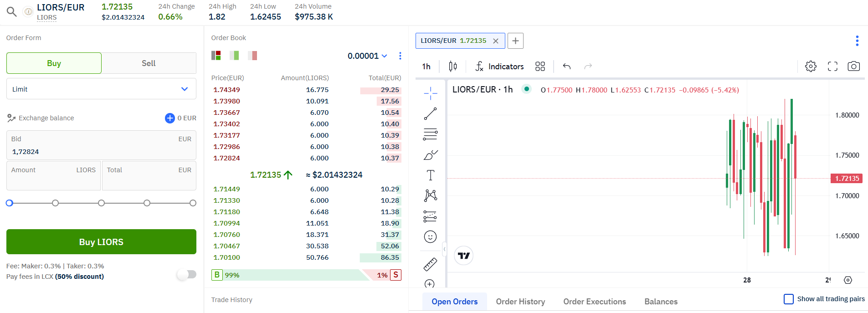Collapse the chart drawing toolbar arrow
The width and height of the screenshot is (868, 313).
(x=444, y=249)
